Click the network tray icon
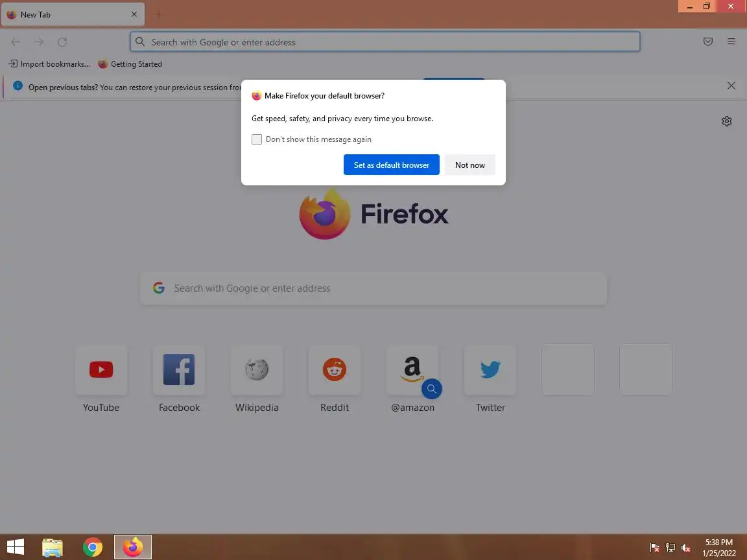Image resolution: width=747 pixels, height=560 pixels. point(670,548)
